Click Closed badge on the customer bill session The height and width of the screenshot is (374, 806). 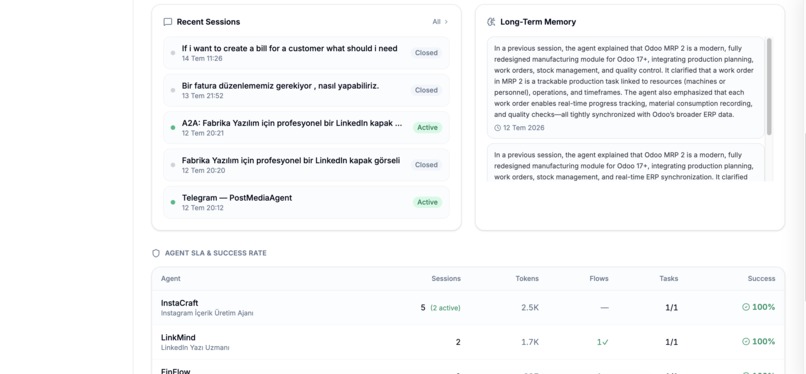click(426, 53)
